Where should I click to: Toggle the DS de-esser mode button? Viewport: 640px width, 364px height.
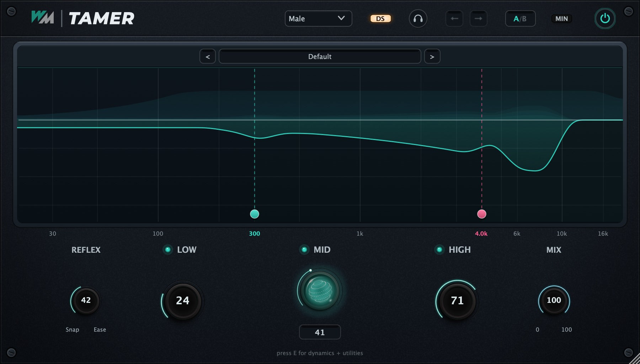click(x=380, y=18)
